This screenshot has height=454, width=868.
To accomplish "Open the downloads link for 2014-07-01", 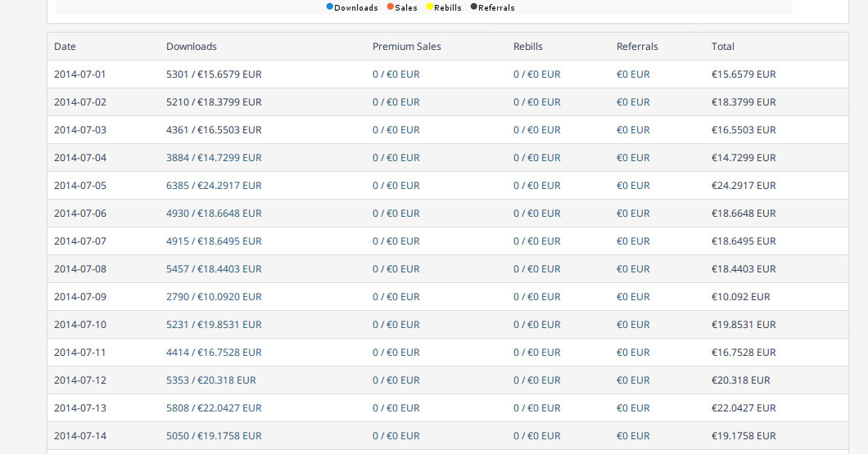I will pos(214,74).
